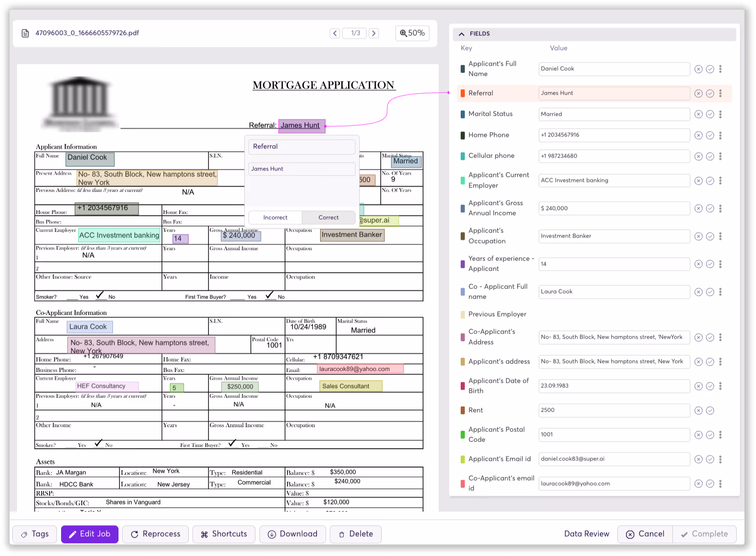
Task: Select the ACC Investment banking highlight
Action: [x=119, y=235]
